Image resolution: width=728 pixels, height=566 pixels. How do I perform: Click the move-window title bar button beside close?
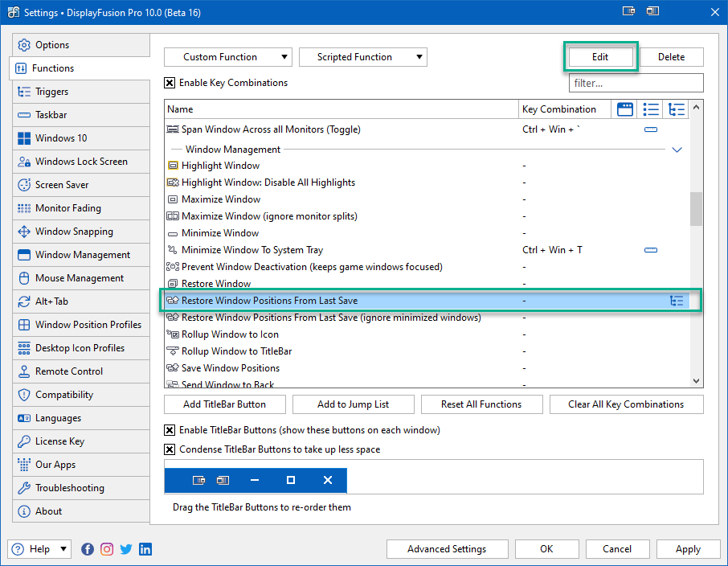click(x=652, y=10)
